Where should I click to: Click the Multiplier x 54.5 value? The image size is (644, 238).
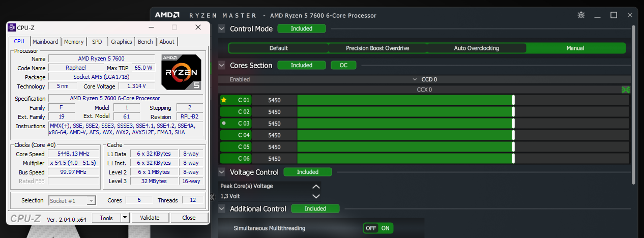[x=73, y=163]
